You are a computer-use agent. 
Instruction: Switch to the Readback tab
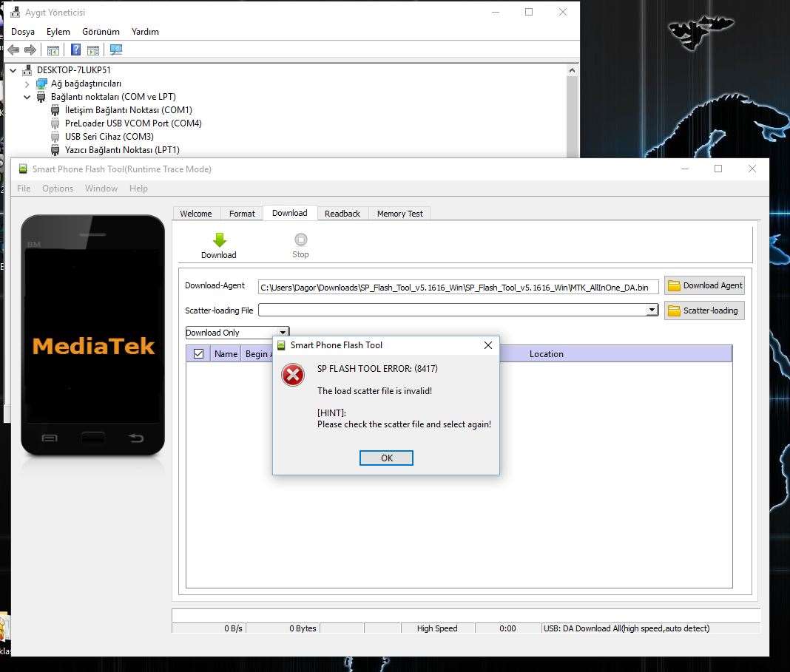pyautogui.click(x=342, y=214)
